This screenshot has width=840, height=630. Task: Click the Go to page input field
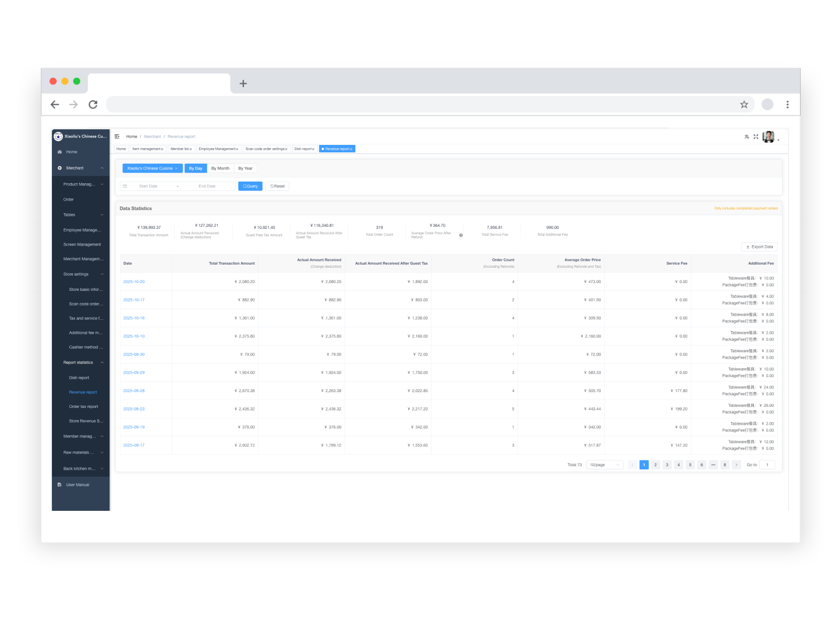click(x=767, y=465)
